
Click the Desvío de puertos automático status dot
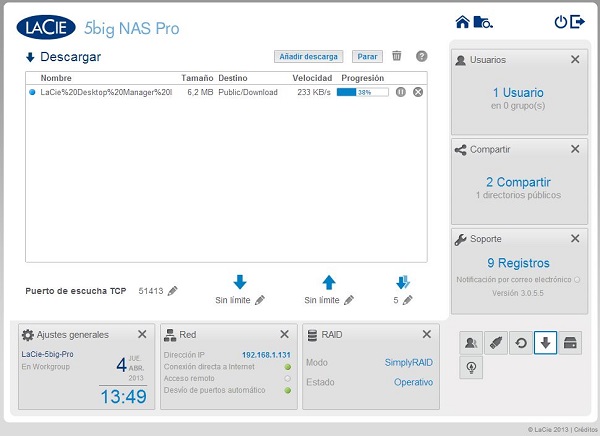pos(288,390)
